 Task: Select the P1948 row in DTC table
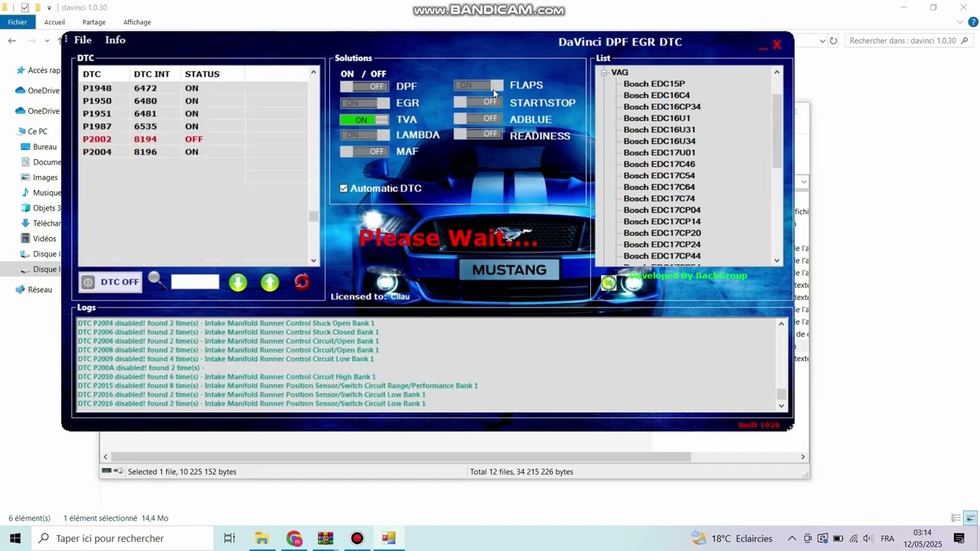194,88
